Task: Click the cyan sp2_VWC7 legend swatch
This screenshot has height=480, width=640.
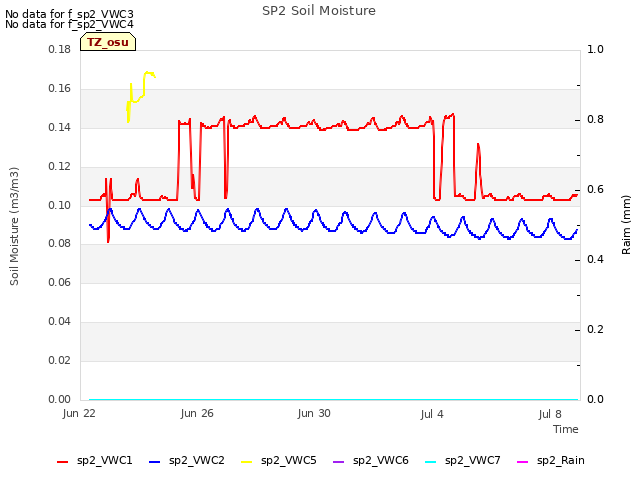Action: click(x=430, y=462)
